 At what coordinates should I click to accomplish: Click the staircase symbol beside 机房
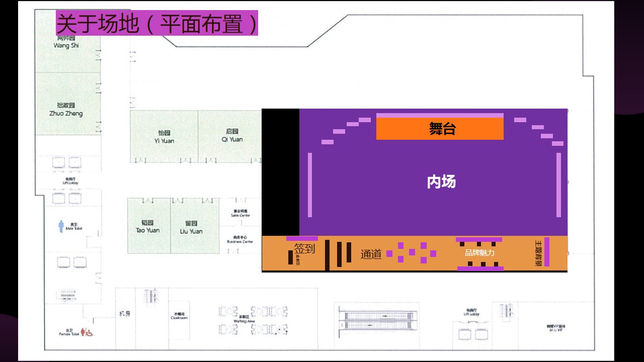coord(150,297)
